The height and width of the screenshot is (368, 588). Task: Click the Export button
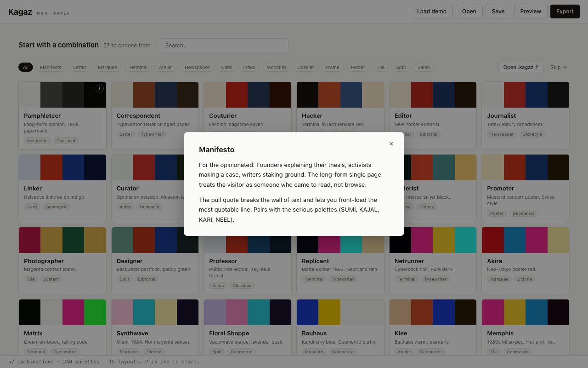pos(565,11)
